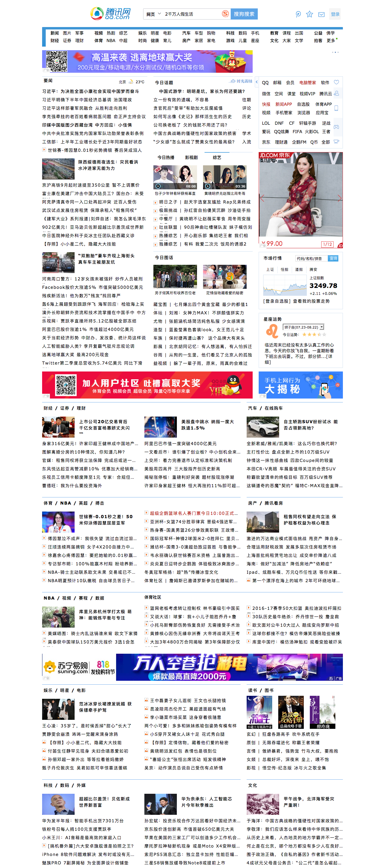385x868 pixels.
Task: Expand the 更多 navigation menu
Action: (x=331, y=41)
